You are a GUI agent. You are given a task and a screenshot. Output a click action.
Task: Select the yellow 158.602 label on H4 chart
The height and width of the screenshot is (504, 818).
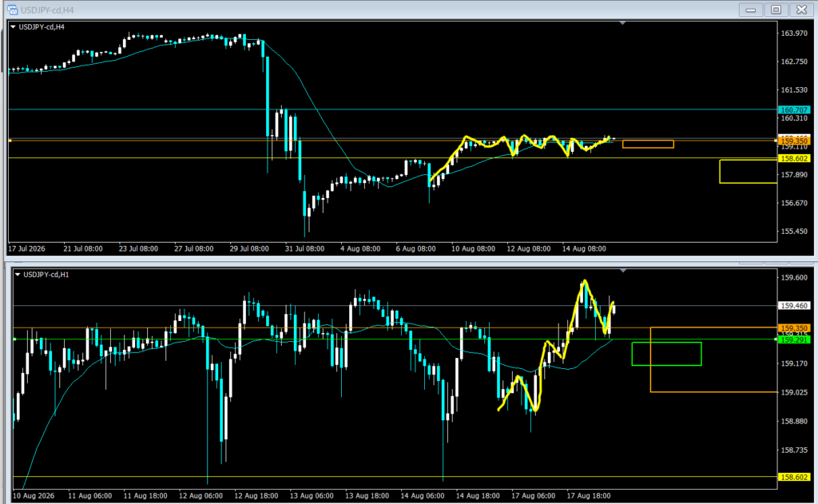pyautogui.click(x=794, y=158)
